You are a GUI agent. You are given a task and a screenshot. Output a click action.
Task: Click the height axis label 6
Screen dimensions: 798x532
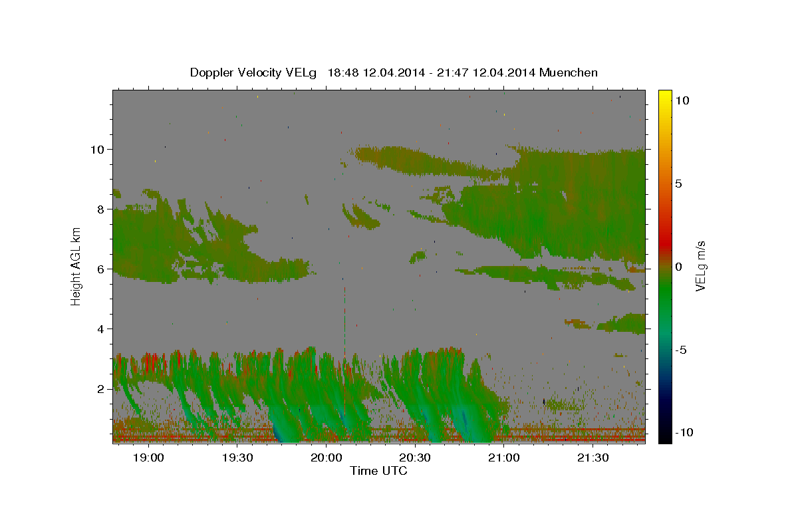click(101, 269)
